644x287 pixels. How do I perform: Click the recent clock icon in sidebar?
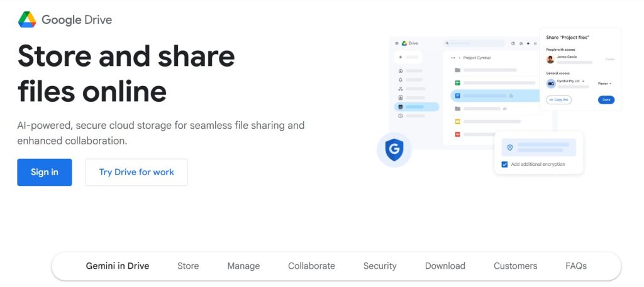point(401,116)
